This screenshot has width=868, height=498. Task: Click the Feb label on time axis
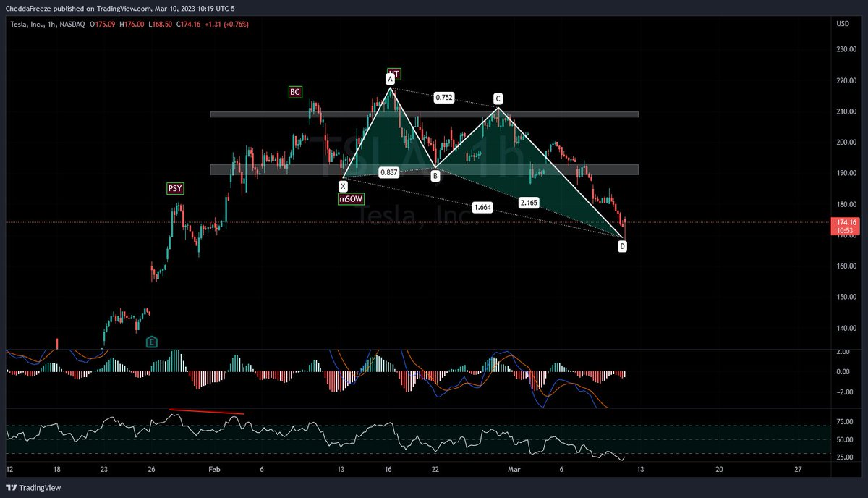click(213, 470)
